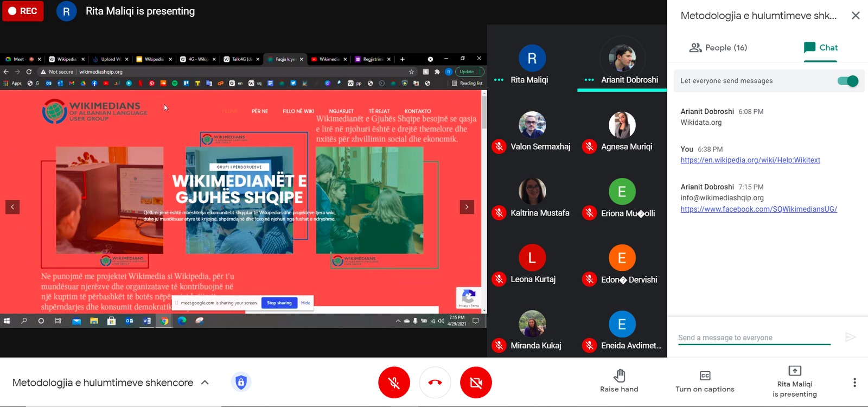Open the SQWikimediansUG Facebook link in chat
The width and height of the screenshot is (868, 407).
click(759, 209)
